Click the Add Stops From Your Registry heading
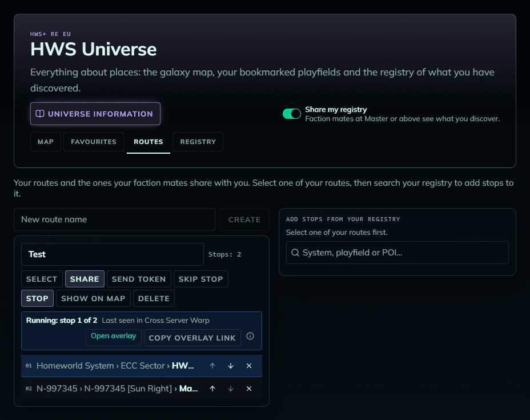530x420 pixels. (343, 219)
